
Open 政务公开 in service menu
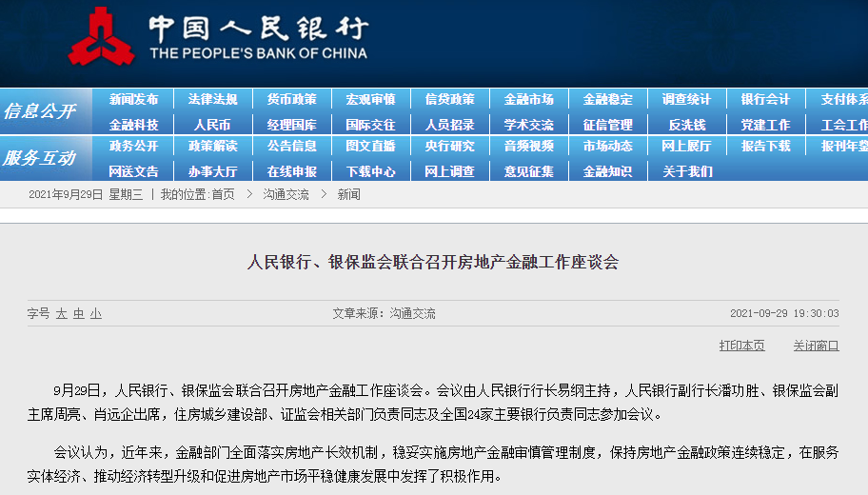tap(134, 147)
